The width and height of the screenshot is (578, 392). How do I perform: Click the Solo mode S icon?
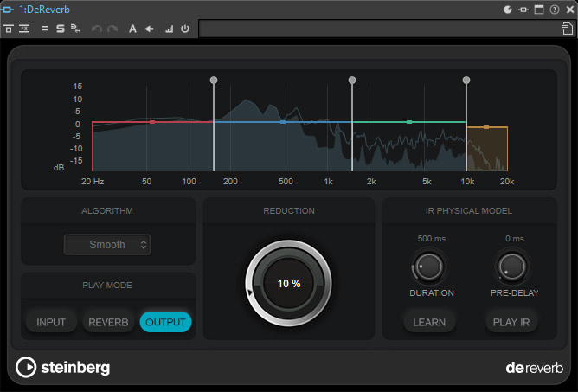click(61, 29)
